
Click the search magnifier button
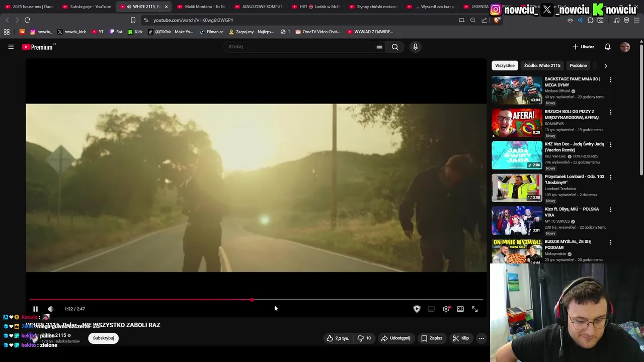(395, 47)
